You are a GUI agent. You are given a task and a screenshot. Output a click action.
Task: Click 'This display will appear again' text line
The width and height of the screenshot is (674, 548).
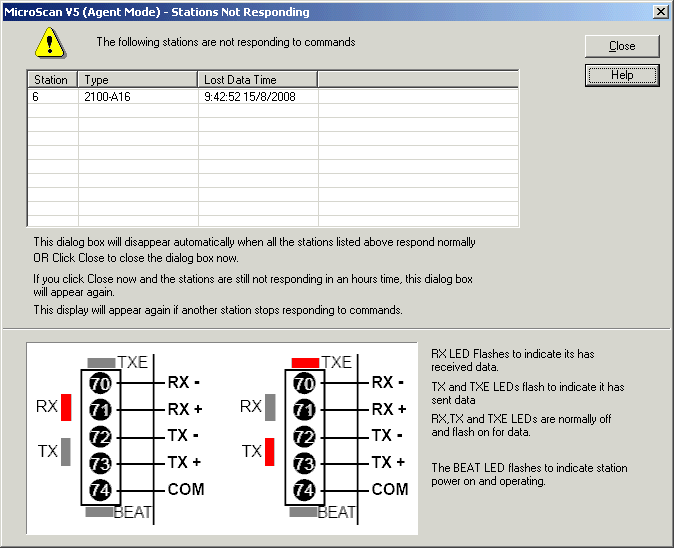(218, 310)
